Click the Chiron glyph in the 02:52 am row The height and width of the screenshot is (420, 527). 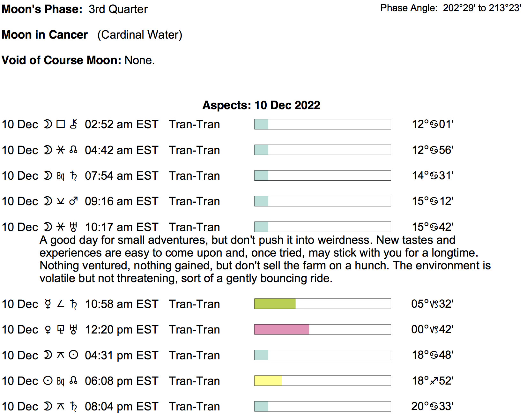(73, 124)
